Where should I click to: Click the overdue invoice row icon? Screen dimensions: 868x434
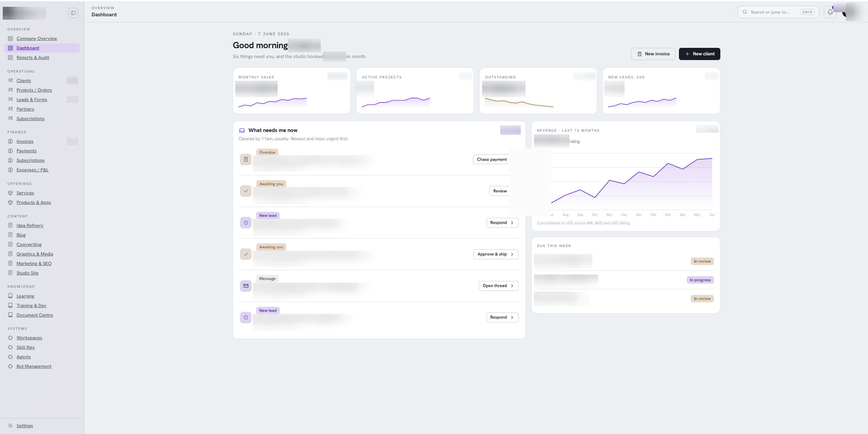246,159
